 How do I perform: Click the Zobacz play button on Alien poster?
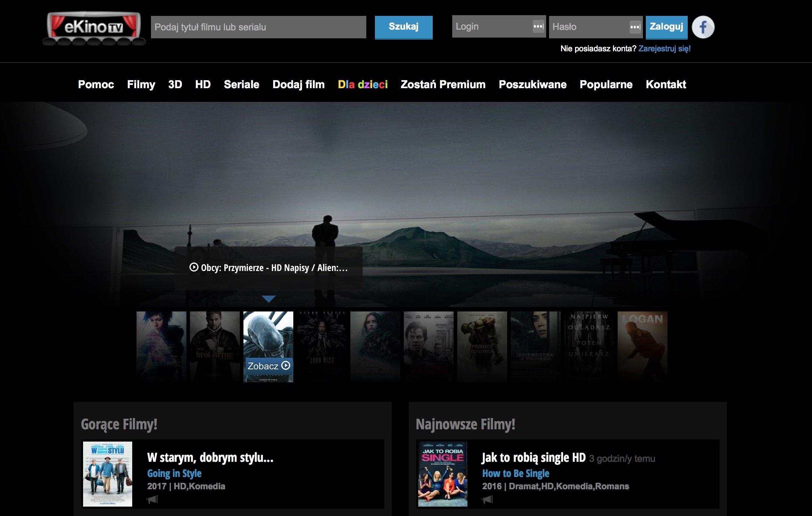coord(269,366)
